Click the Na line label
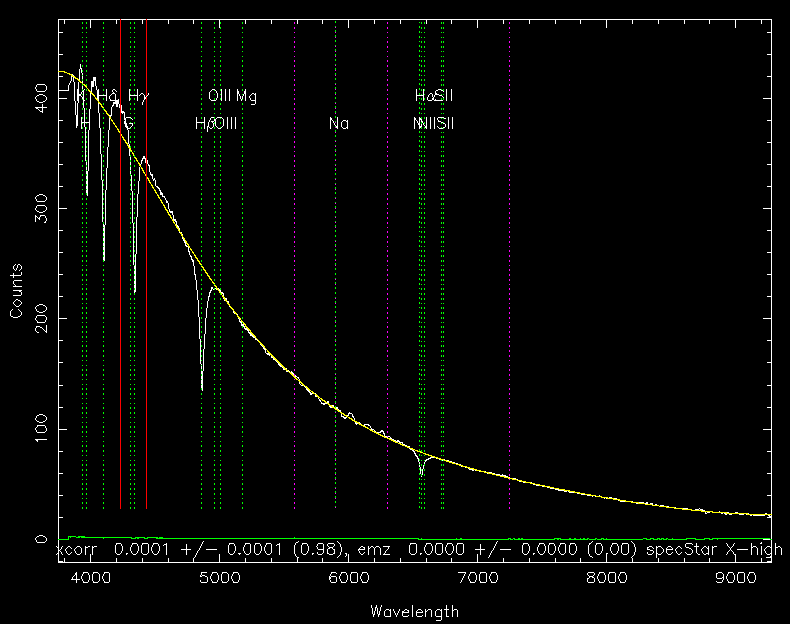790x624 pixels. click(338, 124)
